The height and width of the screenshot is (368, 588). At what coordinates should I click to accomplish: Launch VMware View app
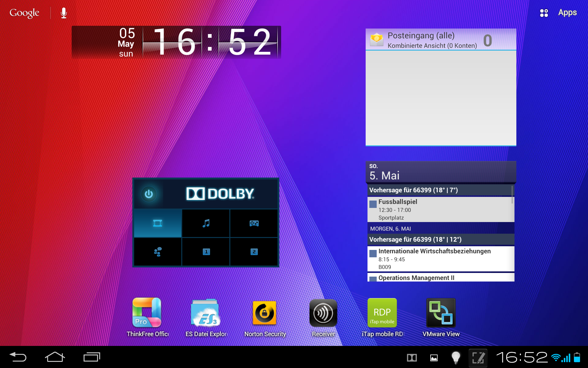point(441,313)
